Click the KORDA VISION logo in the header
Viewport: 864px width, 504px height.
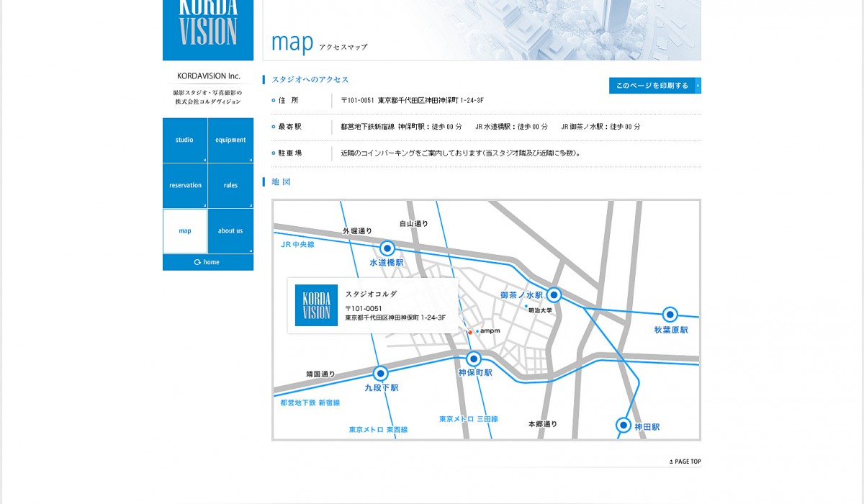208,30
